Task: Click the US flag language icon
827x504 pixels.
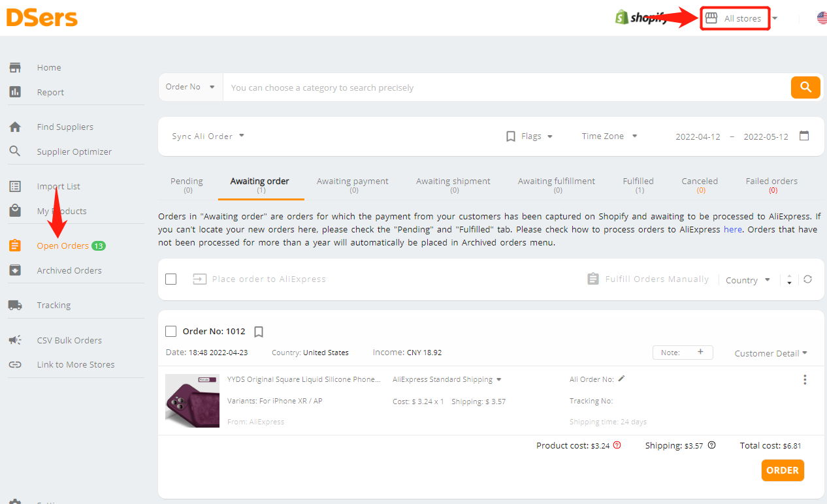Action: (x=822, y=18)
